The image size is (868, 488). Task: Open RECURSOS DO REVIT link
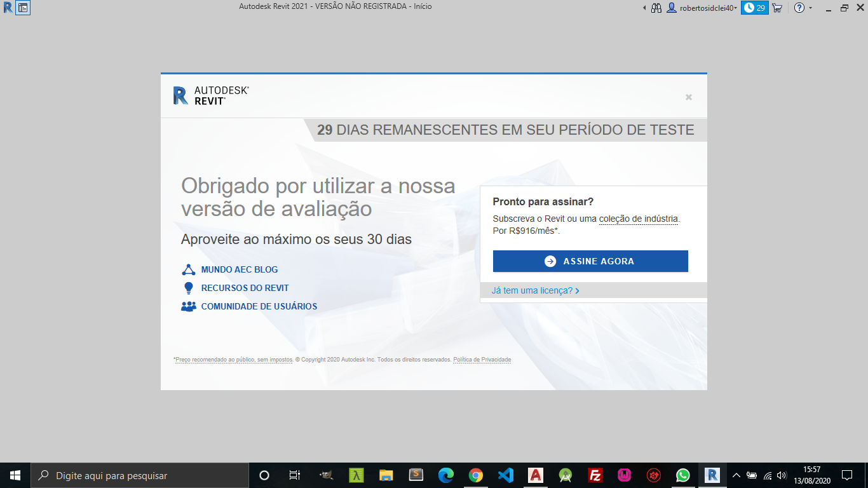point(245,288)
